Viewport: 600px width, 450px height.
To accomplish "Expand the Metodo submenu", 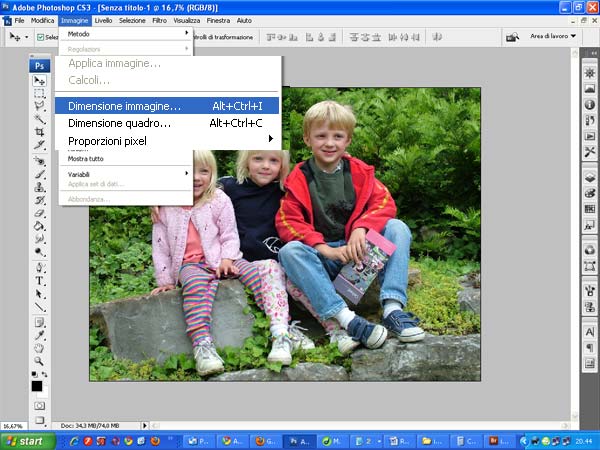I will 126,34.
